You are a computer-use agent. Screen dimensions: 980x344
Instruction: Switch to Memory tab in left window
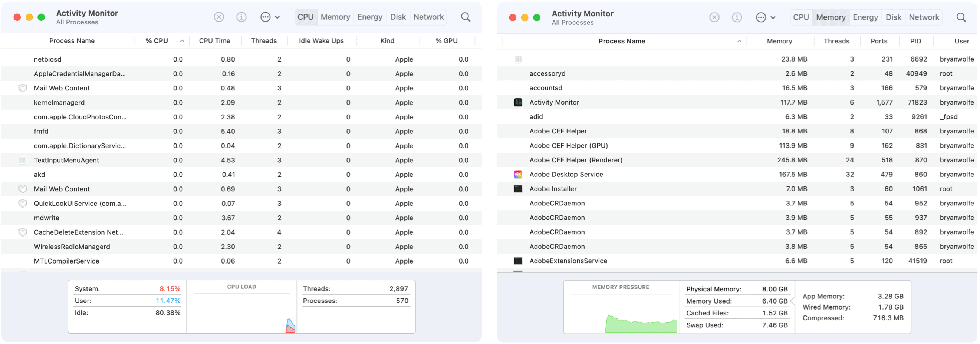click(335, 17)
